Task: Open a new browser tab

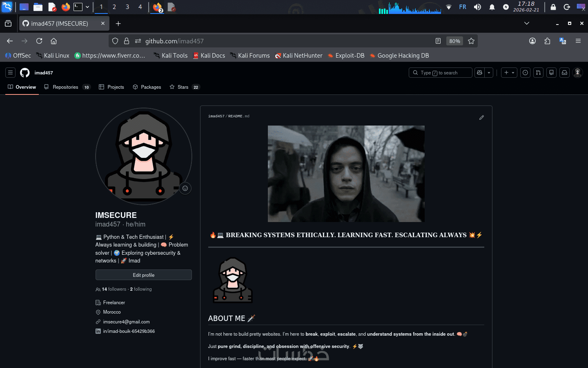Action: [118, 24]
